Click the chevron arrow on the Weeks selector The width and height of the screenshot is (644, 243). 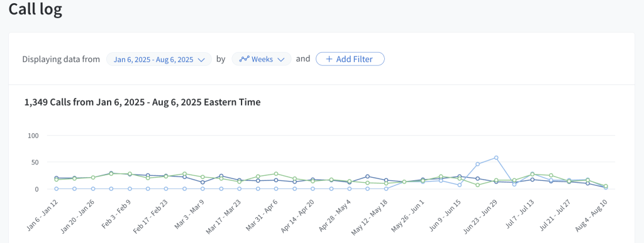click(281, 60)
